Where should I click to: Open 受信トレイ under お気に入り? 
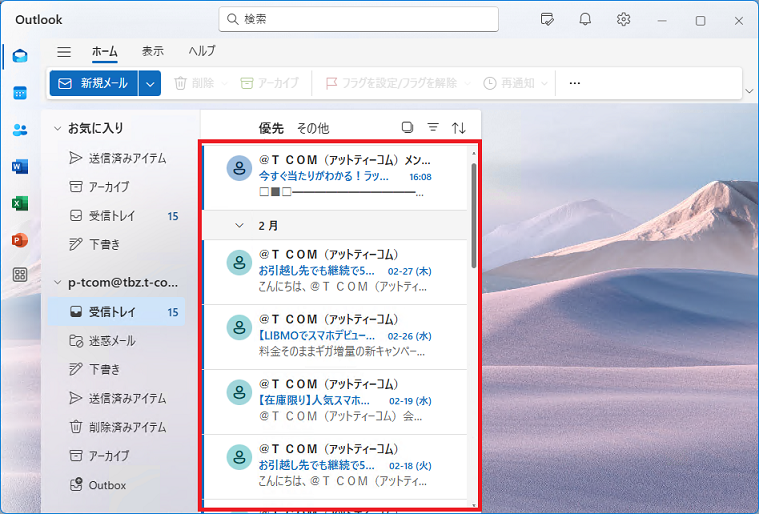(117, 216)
